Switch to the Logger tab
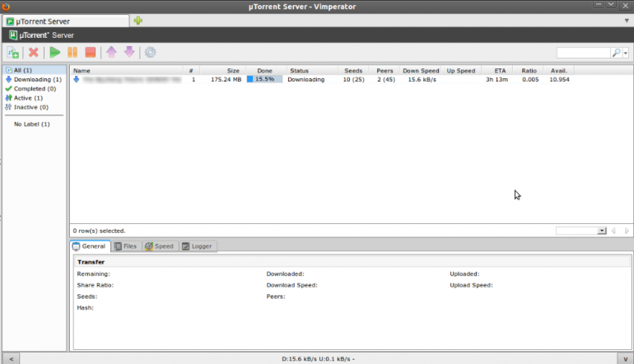 [198, 246]
